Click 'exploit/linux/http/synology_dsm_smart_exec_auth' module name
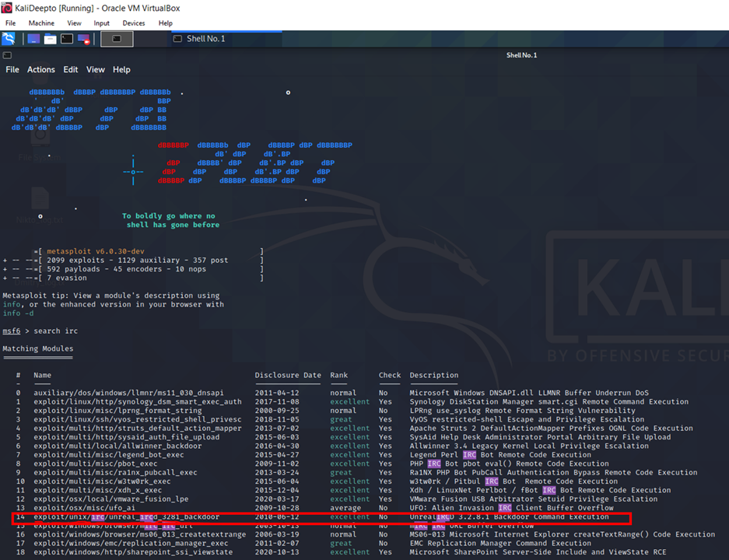This screenshot has width=729, height=560. 138,401
